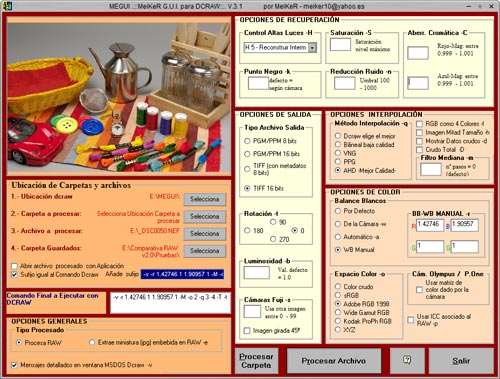Click the Luminosidad -b input field
Screen dimensions: 500x379
[x=257, y=272]
